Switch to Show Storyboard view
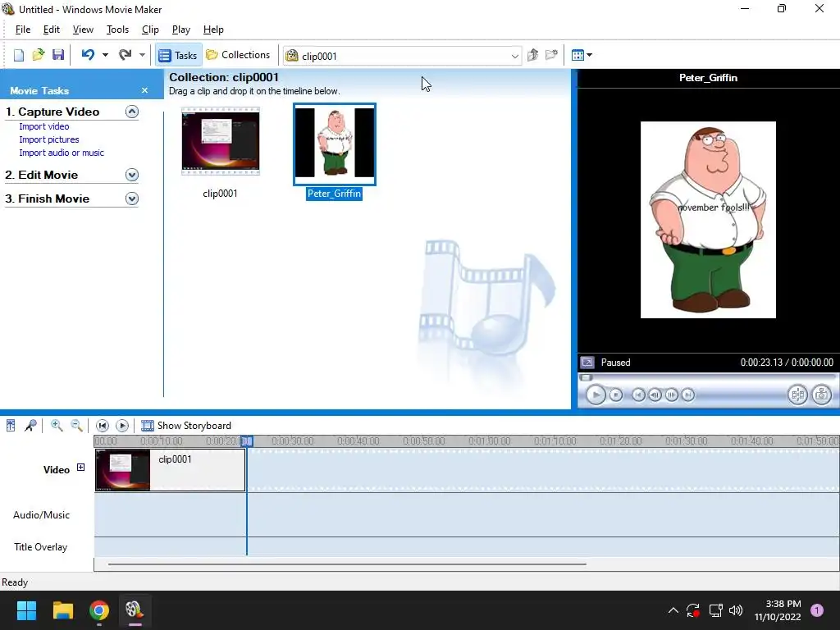The width and height of the screenshot is (840, 630). tap(186, 426)
